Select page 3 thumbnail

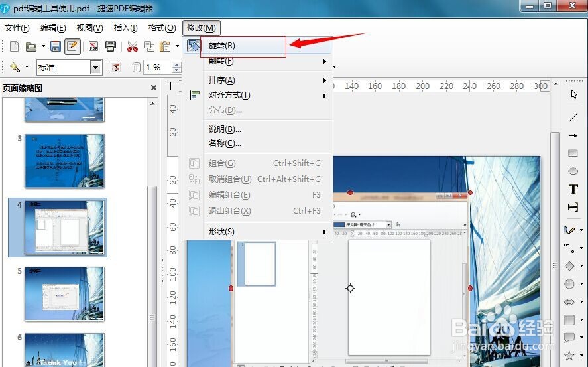[64, 161]
